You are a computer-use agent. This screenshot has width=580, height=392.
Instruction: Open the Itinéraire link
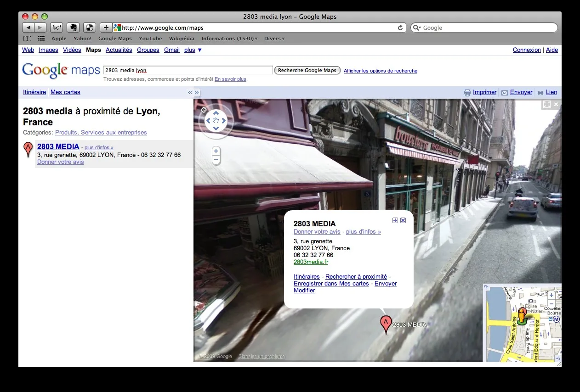tap(34, 92)
